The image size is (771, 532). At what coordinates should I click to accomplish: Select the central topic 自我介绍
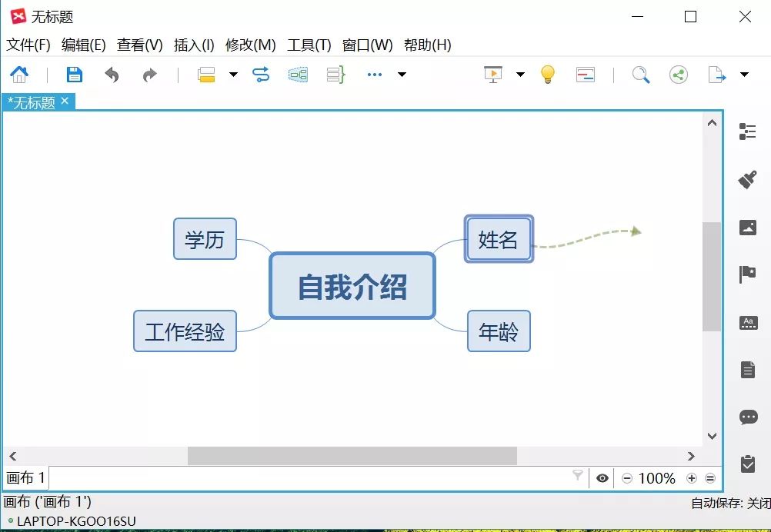point(352,287)
